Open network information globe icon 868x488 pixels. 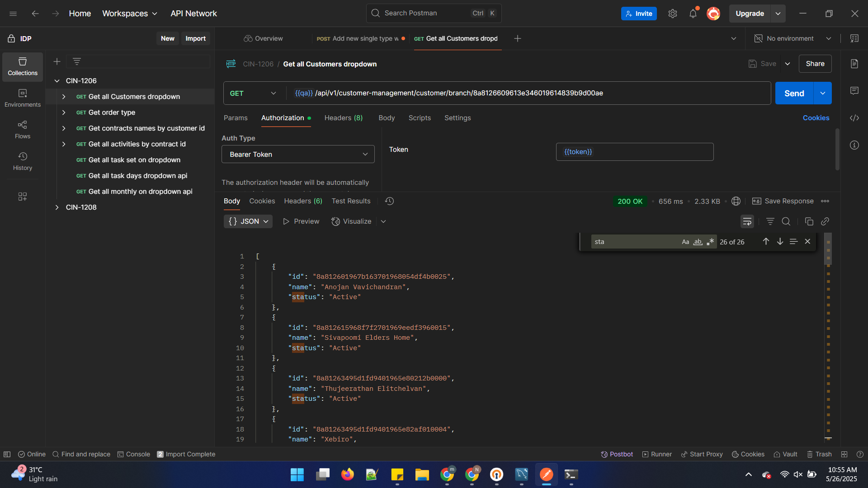736,201
